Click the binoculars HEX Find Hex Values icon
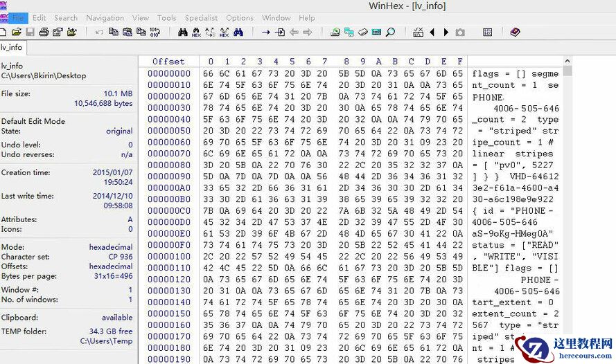Image resolution: width=616 pixels, height=364 pixels. point(196,32)
